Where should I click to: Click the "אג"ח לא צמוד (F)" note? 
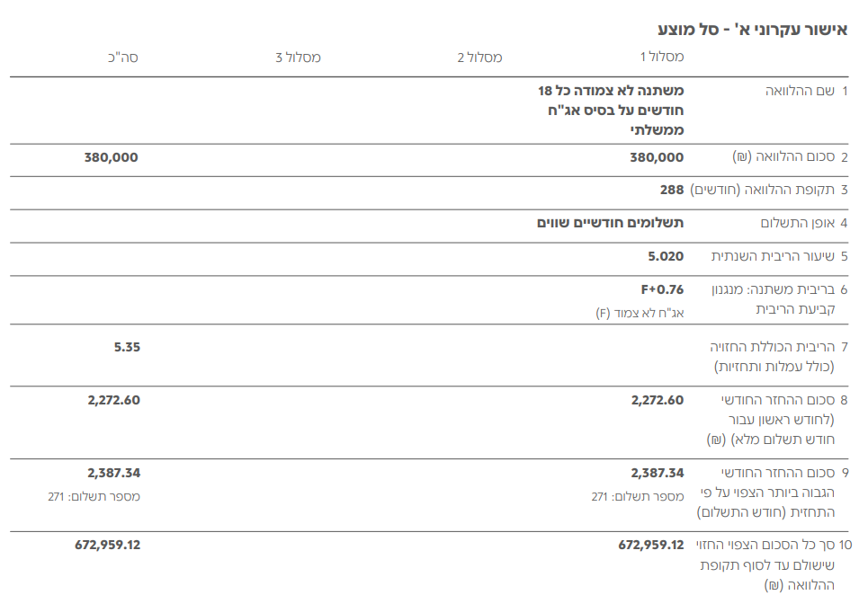tap(640, 313)
